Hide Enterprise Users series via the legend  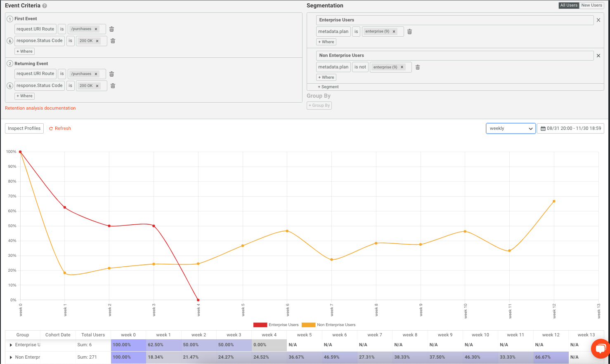285,324
